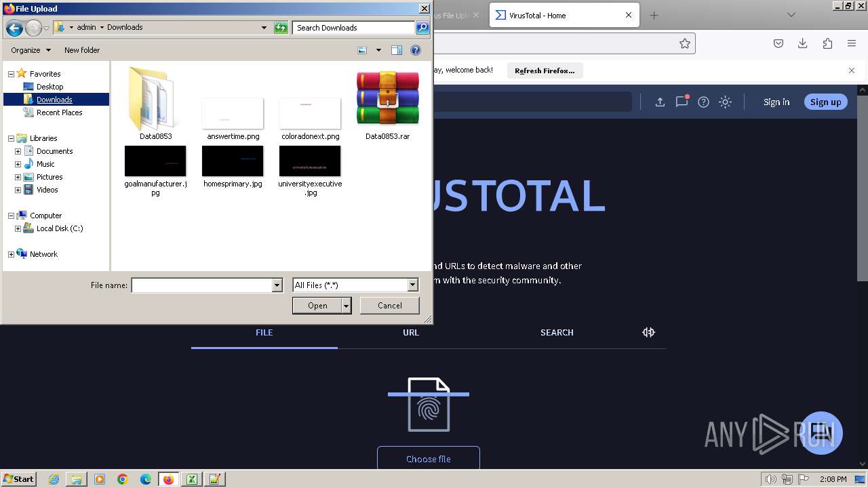Click VirusTotal upload icon in header
The image size is (868, 488).
pos(660,102)
